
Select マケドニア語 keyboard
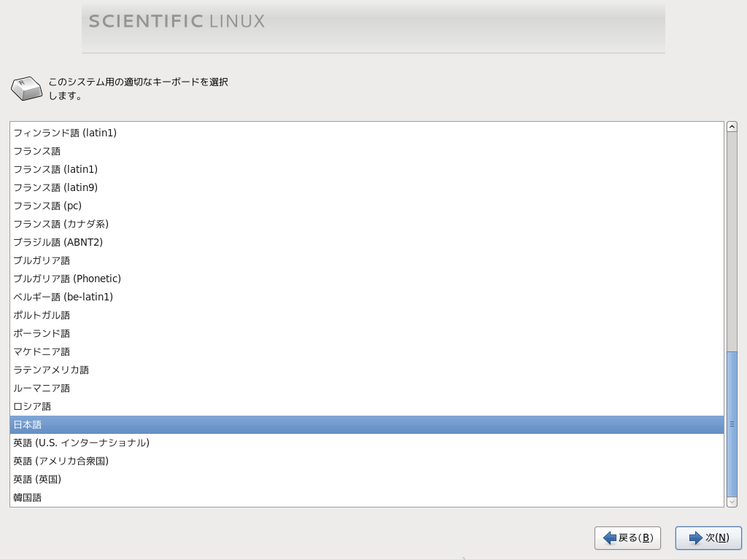point(366,351)
